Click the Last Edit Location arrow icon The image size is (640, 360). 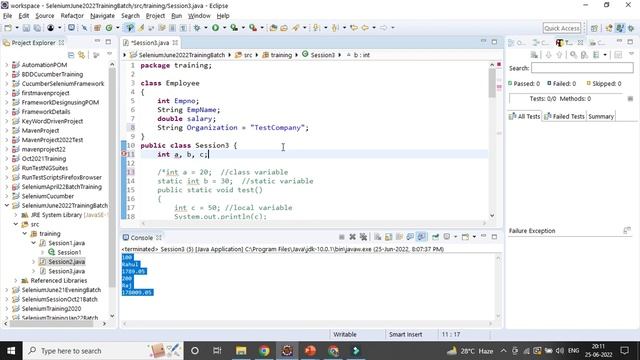[353, 28]
